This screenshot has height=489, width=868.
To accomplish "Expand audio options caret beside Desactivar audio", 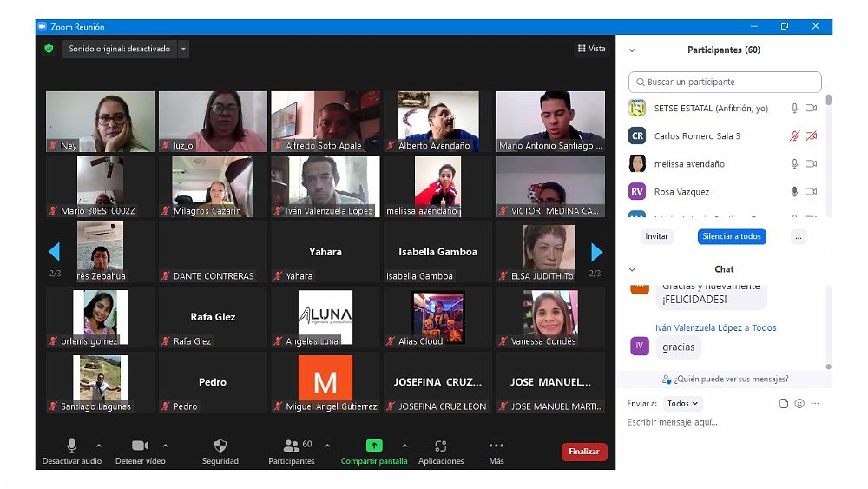I will 98,446.
